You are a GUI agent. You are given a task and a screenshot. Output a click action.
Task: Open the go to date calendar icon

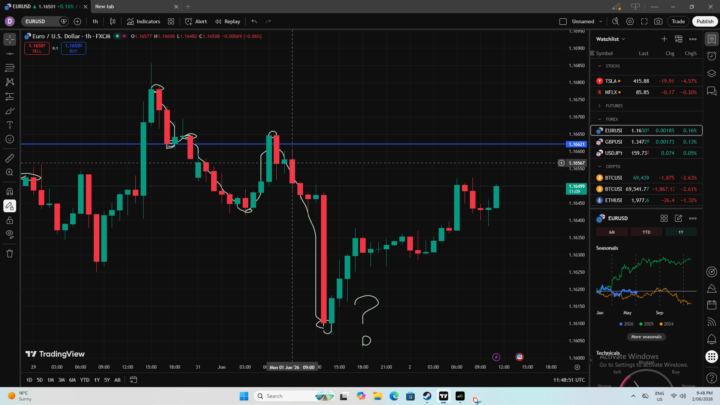(133, 380)
